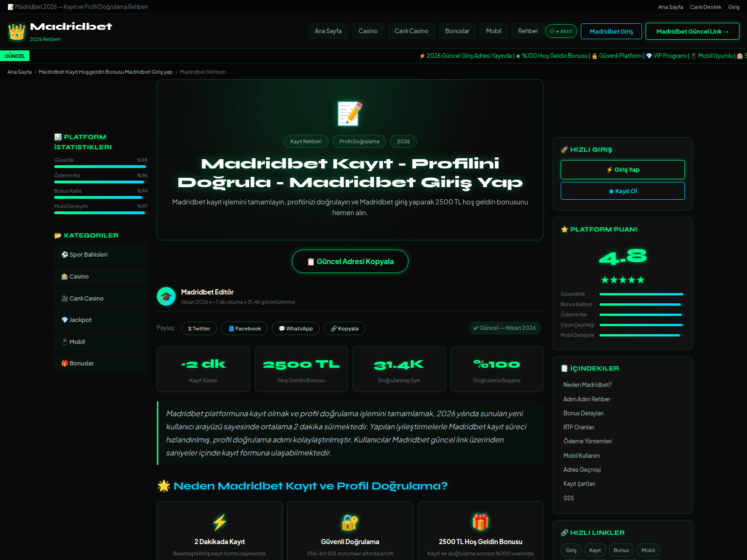Share via the WhatsApp button
Image resolution: width=747 pixels, height=560 pixels.
(296, 329)
